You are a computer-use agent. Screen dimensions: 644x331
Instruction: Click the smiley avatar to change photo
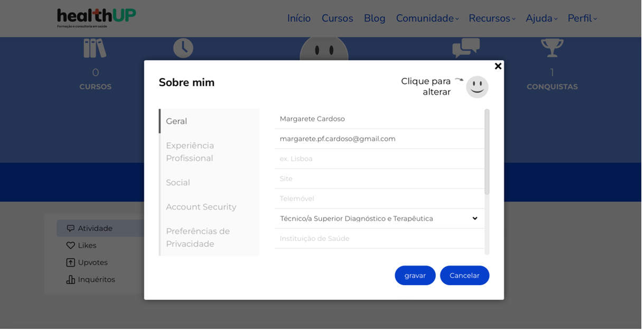pyautogui.click(x=479, y=87)
